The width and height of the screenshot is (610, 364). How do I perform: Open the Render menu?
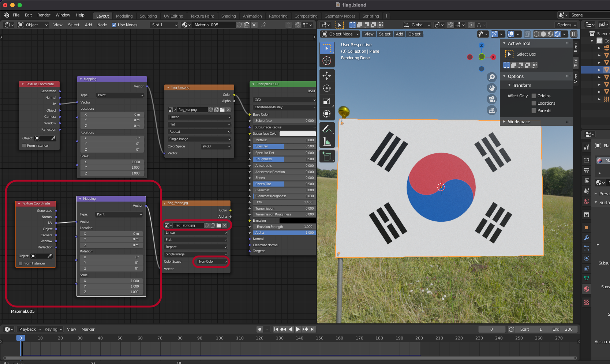point(44,15)
